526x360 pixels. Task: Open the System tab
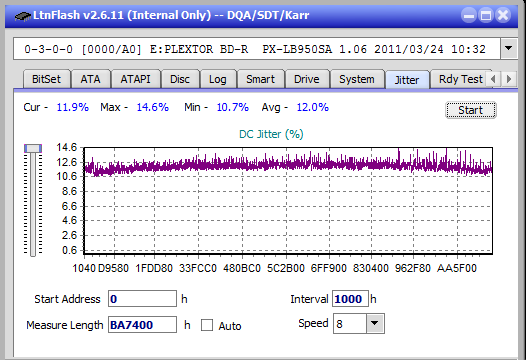[357, 79]
